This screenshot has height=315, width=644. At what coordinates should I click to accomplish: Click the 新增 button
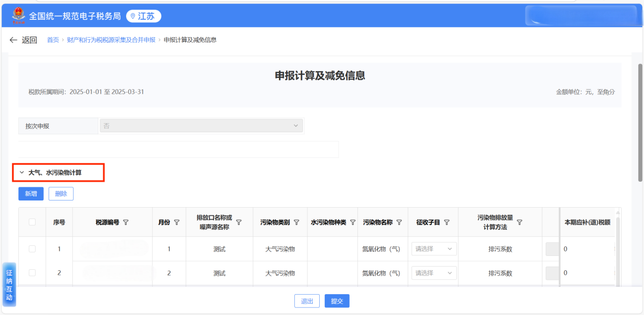pyautogui.click(x=31, y=193)
